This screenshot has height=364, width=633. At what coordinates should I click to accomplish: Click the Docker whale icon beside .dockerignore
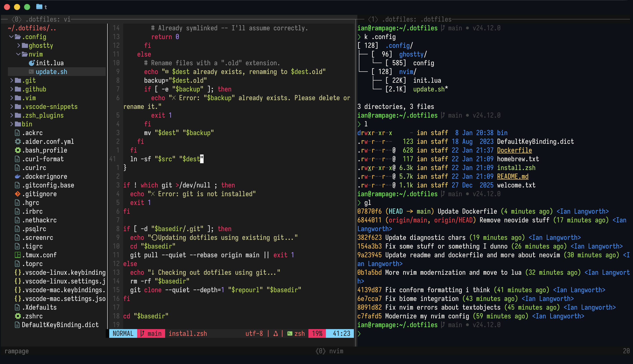[x=17, y=176]
